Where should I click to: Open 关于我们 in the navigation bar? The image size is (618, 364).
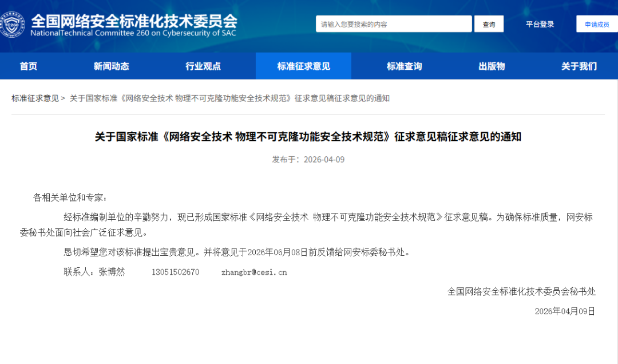pos(580,66)
